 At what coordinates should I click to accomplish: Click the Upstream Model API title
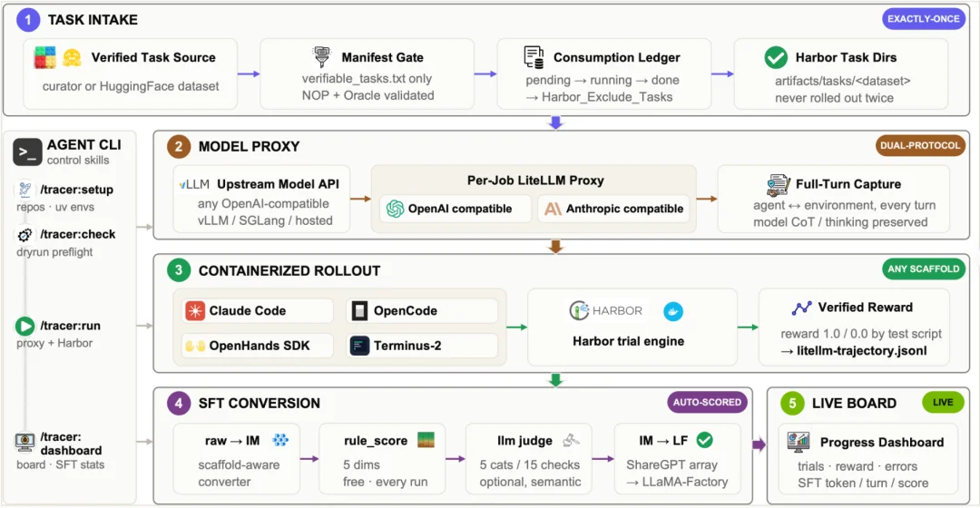[278, 184]
